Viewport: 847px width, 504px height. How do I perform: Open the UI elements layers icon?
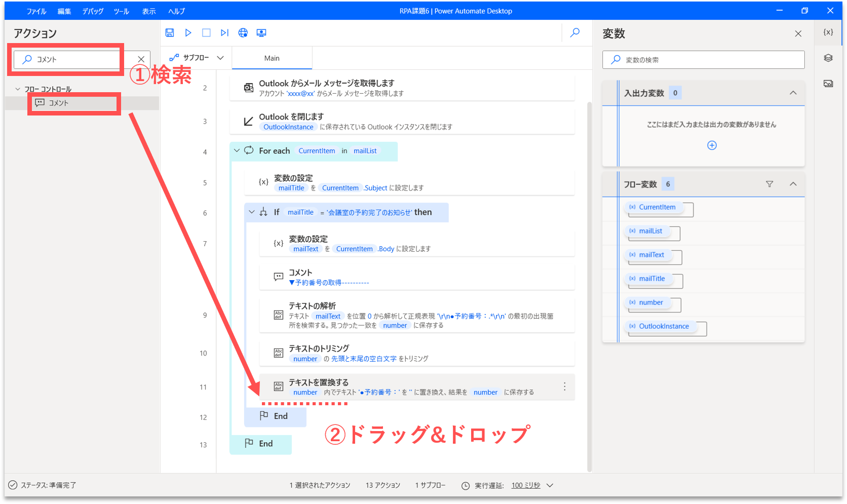pyautogui.click(x=828, y=58)
